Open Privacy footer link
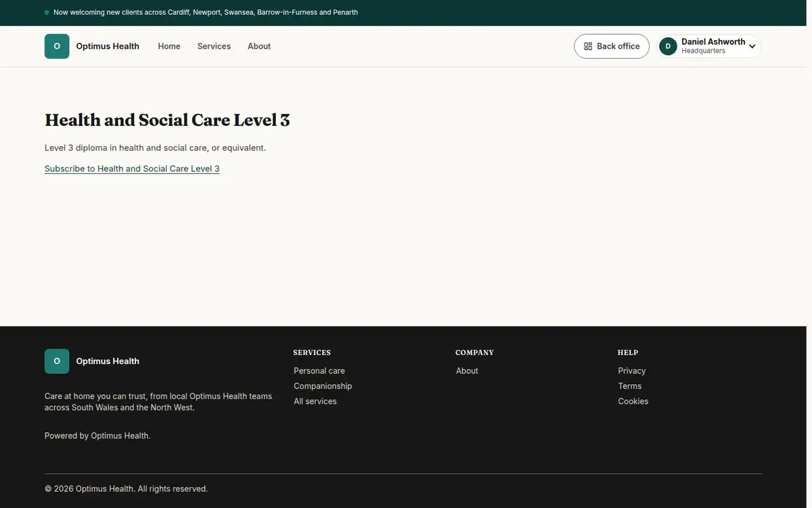 (632, 371)
